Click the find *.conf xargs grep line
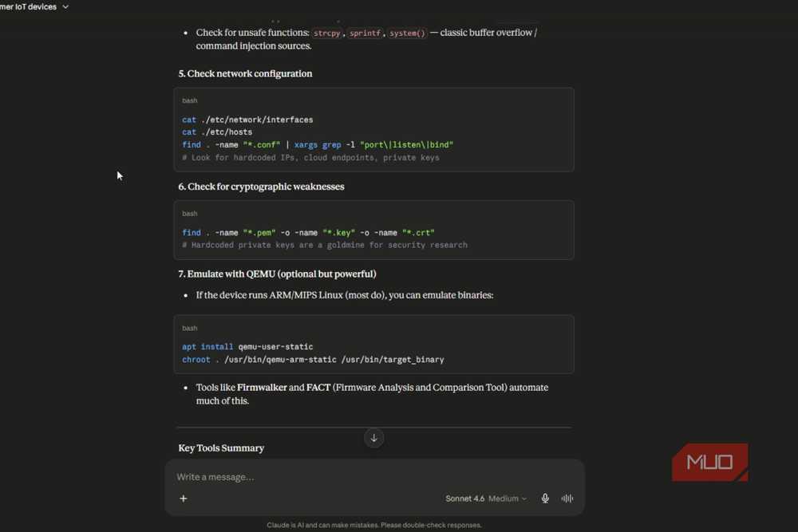Viewport: 798px width, 532px height. click(317, 145)
